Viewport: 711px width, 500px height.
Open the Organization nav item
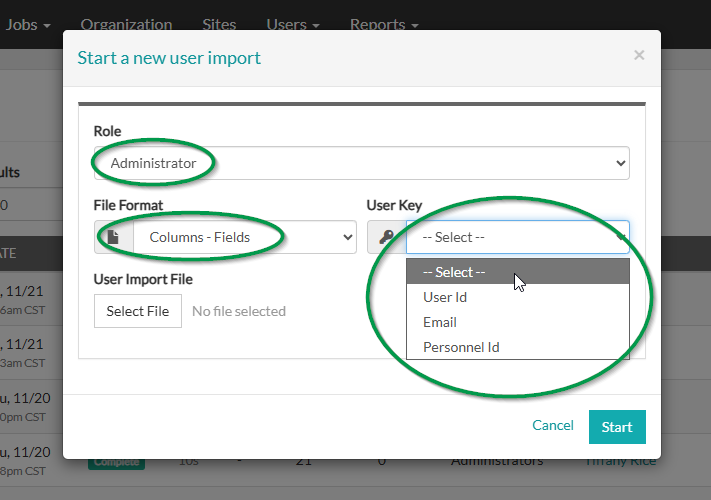click(x=126, y=24)
